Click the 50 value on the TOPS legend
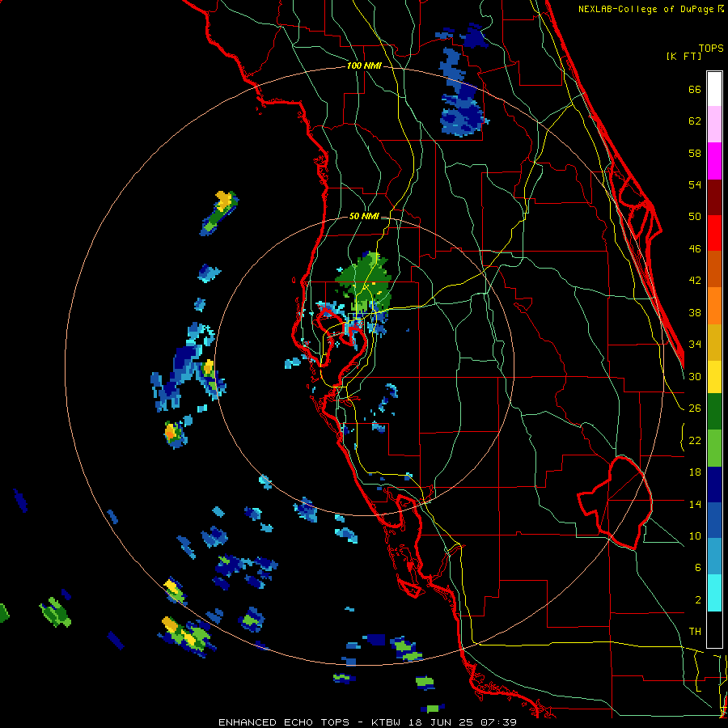The height and width of the screenshot is (728, 728). [x=695, y=217]
